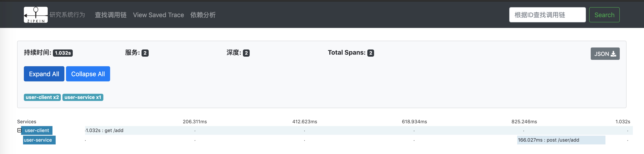Screen dimensions: 644x154
Task: Collapse the user-client span tree
Action: click(19, 130)
